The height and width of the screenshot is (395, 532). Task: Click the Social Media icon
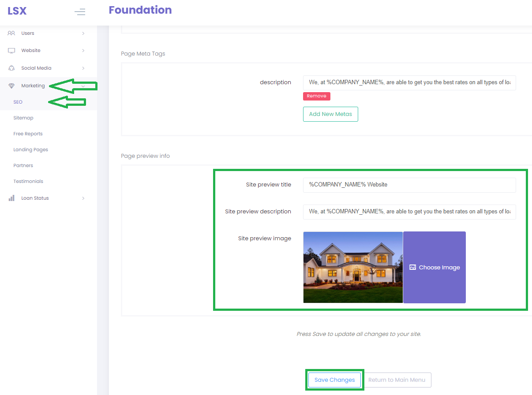[11, 68]
